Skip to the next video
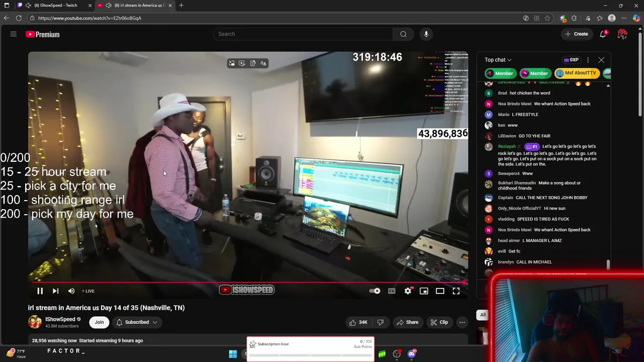The image size is (644, 362). click(55, 291)
